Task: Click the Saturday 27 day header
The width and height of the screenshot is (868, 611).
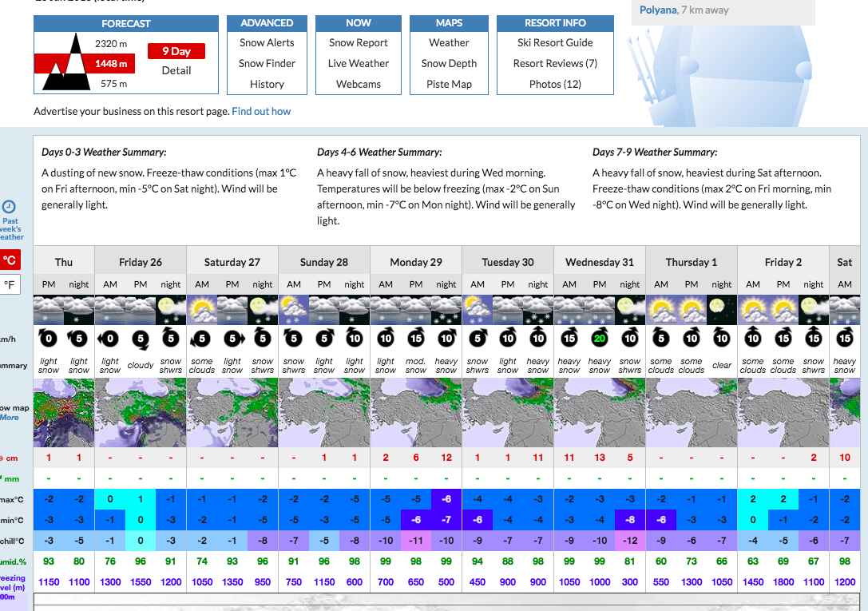Action: tap(232, 262)
